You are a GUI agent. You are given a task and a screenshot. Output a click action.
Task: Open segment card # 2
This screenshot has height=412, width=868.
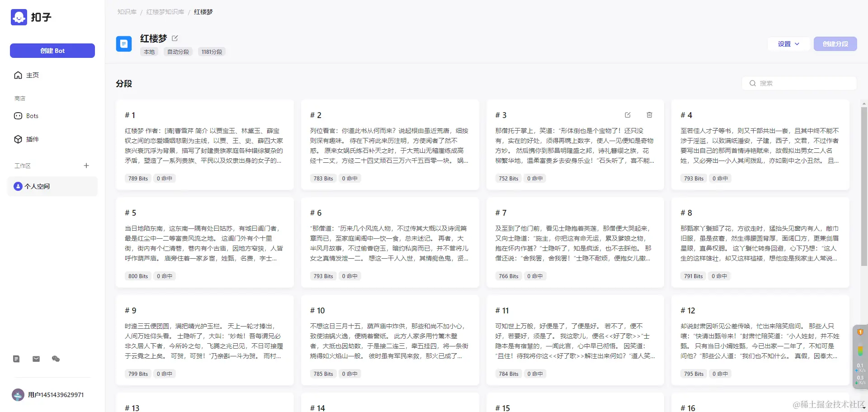point(390,145)
